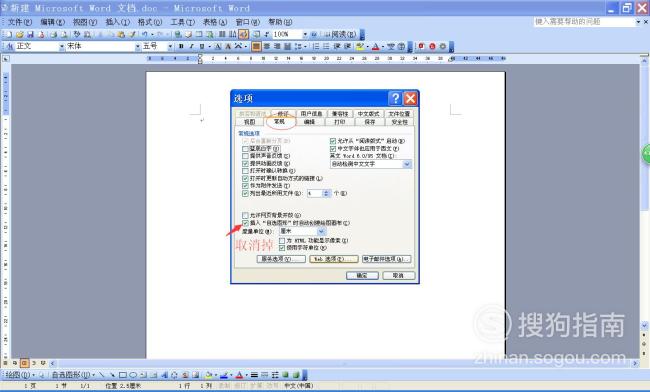Open the 自动检测中文文字 dropdown
Viewport: 650px width, 392px height.
(x=407, y=164)
